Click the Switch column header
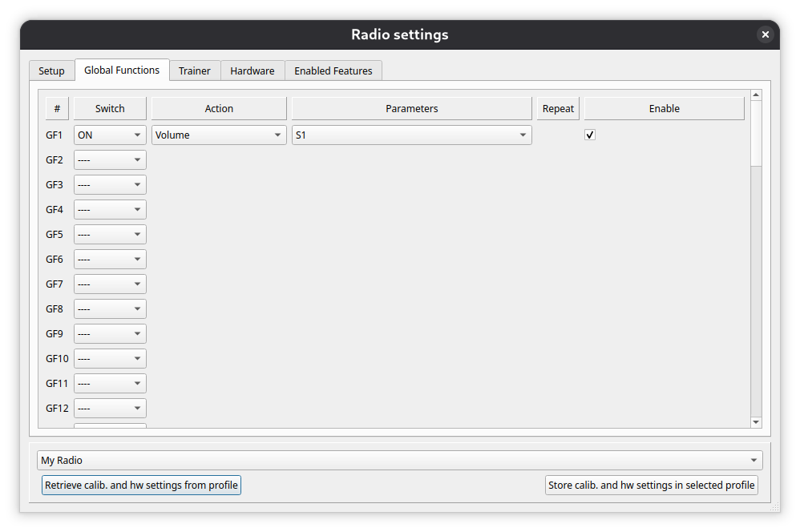This screenshot has height=532, width=800. coord(110,109)
